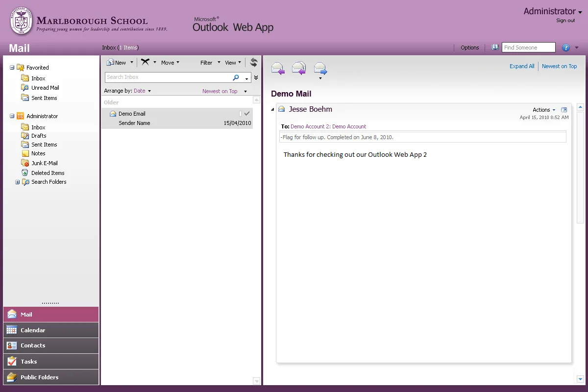Toggle Newest on Top sort in message list
This screenshot has width=588, height=392.
(x=220, y=91)
